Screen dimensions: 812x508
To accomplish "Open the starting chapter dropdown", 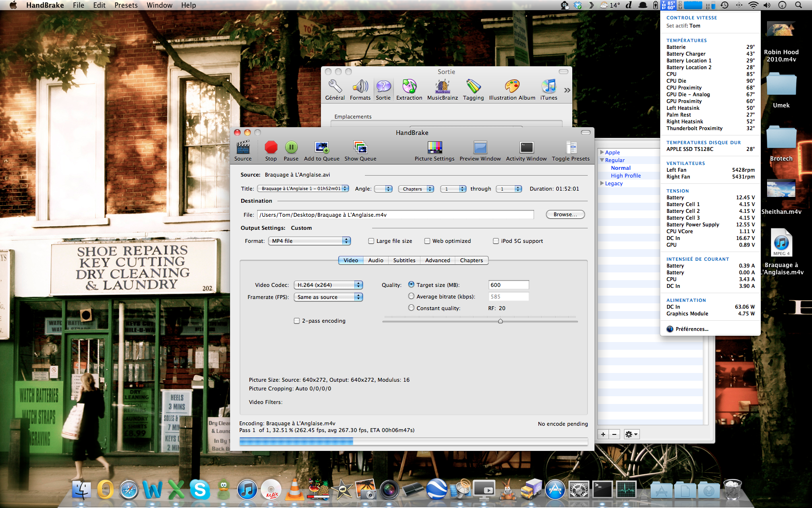I will tap(453, 189).
